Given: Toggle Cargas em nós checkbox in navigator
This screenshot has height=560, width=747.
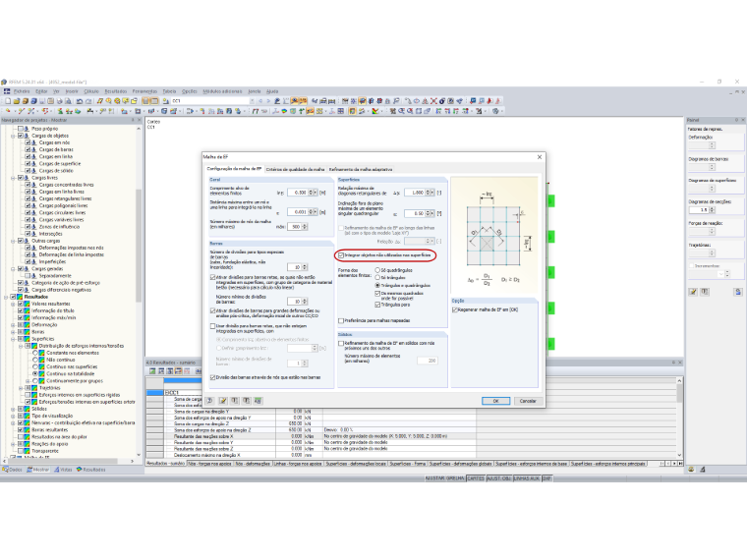Looking at the screenshot, I should coord(28,142).
